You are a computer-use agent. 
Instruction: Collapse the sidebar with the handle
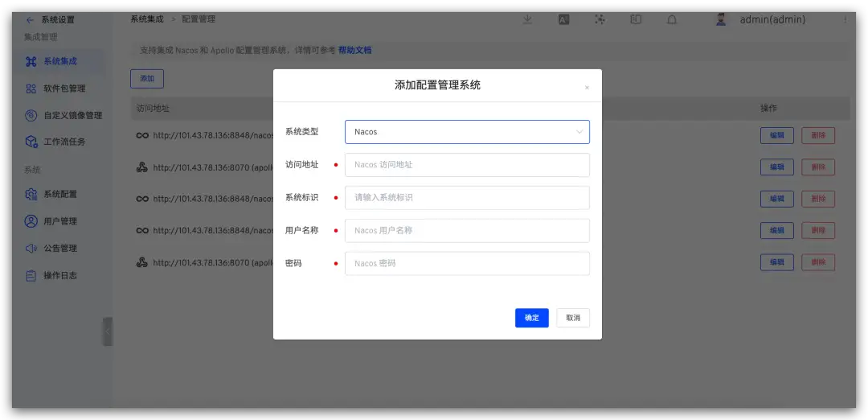(108, 331)
